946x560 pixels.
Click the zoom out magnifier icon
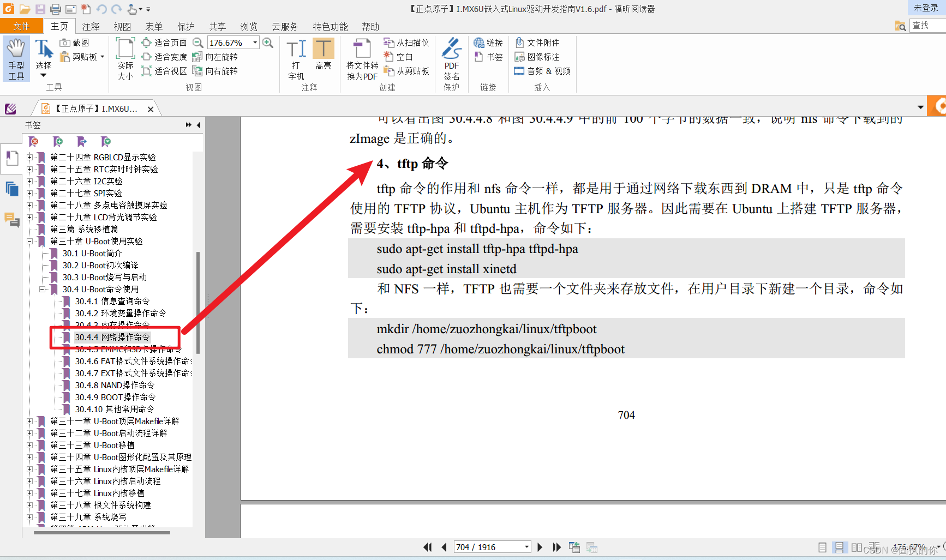point(198,43)
